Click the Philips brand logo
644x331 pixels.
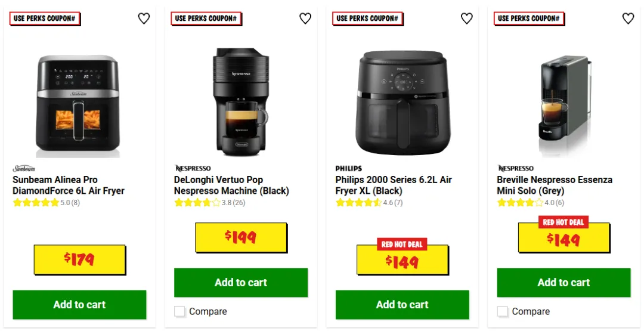click(349, 168)
